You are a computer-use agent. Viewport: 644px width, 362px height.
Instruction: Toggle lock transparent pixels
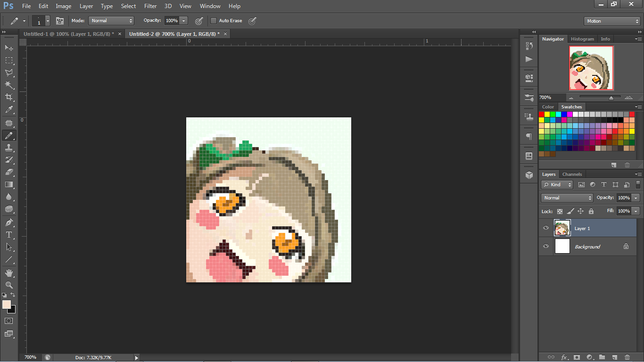pos(560,211)
